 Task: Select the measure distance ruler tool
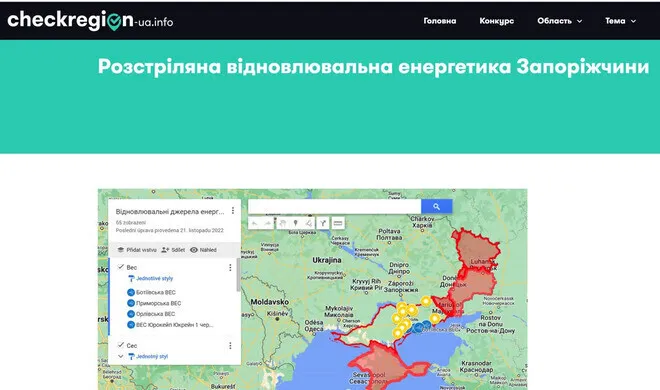(338, 223)
